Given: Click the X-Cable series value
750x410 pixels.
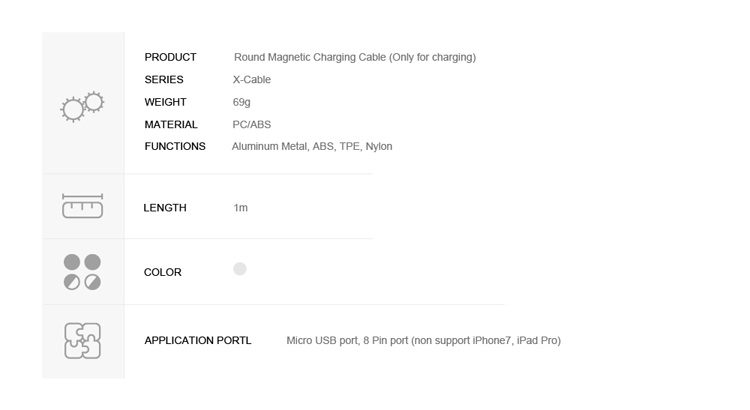Looking at the screenshot, I should (252, 79).
